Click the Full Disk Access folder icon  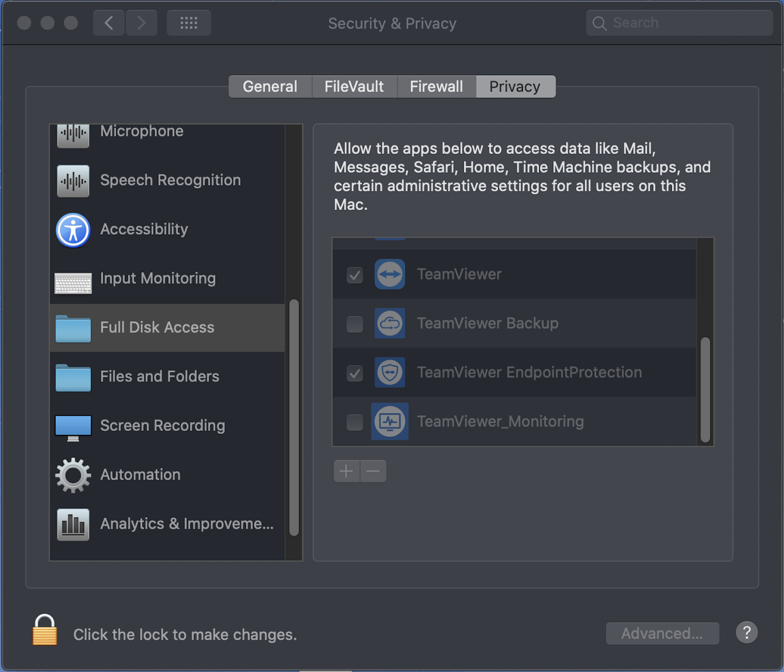pyautogui.click(x=73, y=328)
